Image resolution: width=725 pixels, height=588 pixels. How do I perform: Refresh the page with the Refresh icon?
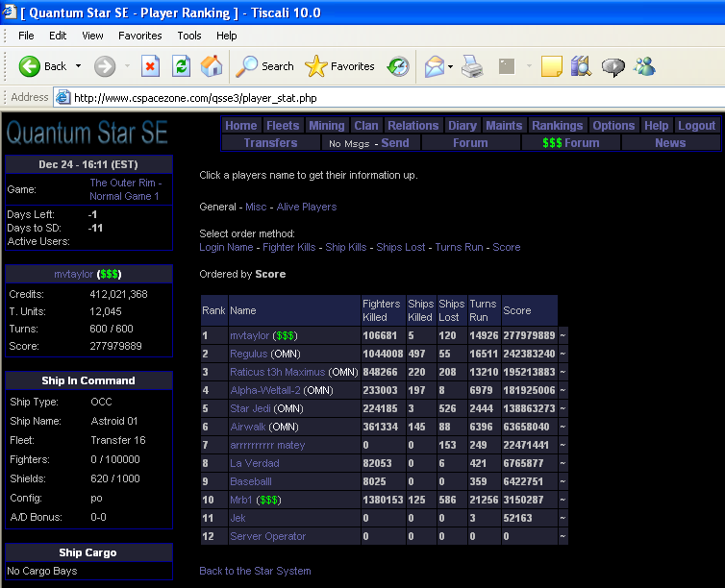click(181, 66)
